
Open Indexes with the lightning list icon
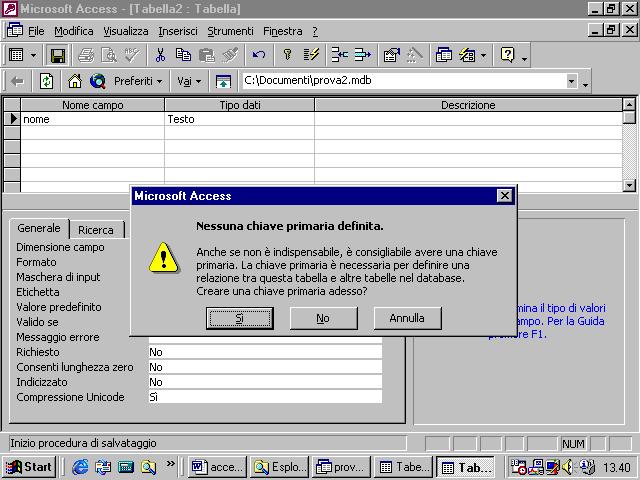[x=311, y=55]
